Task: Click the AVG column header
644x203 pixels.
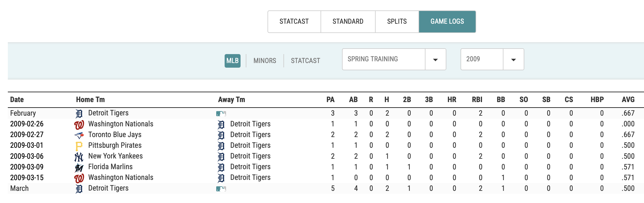Action: pos(628,100)
